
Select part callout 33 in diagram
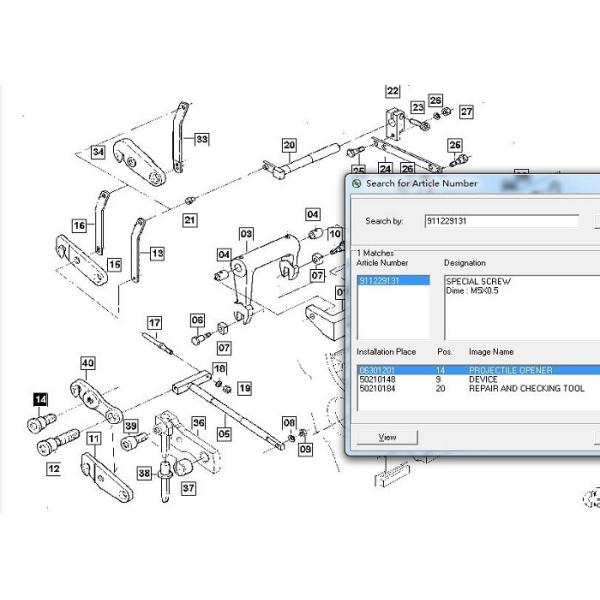point(202,139)
